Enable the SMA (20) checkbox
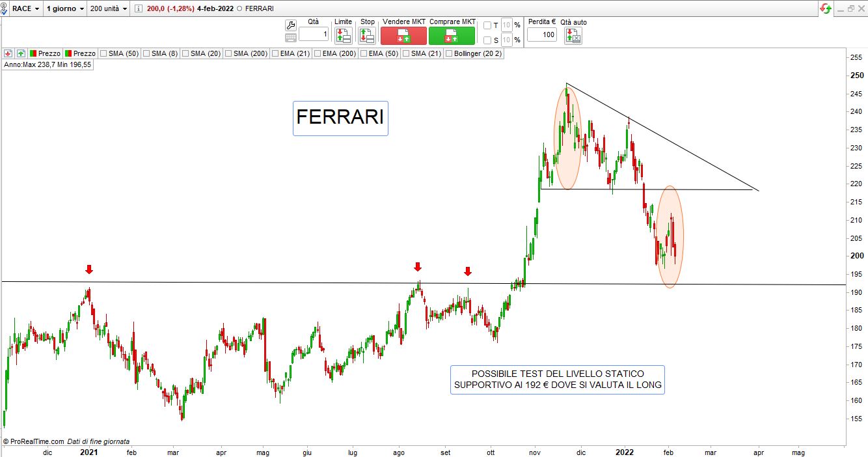 185,53
